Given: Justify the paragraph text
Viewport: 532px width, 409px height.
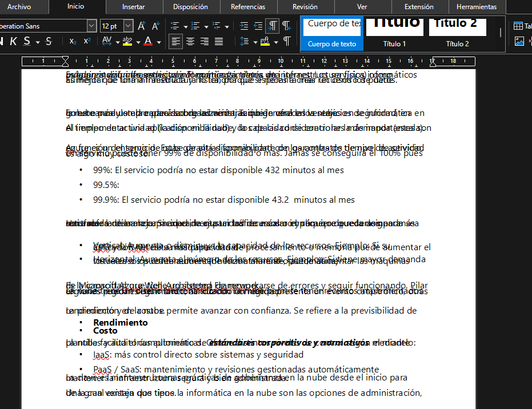Looking at the screenshot, I should pyautogui.click(x=219, y=42).
